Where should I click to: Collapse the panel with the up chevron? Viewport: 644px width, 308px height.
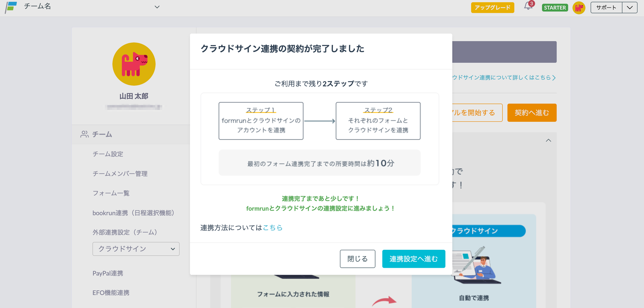548,141
